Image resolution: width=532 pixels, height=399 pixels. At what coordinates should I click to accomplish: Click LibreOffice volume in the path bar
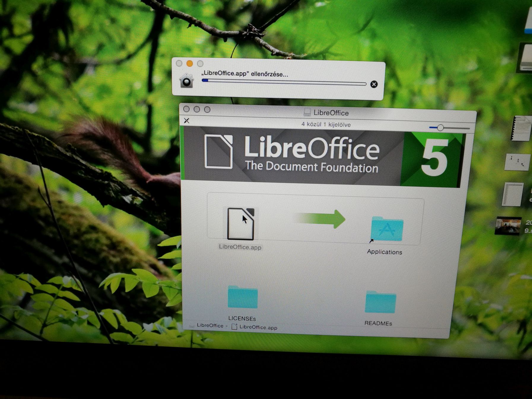point(210,325)
